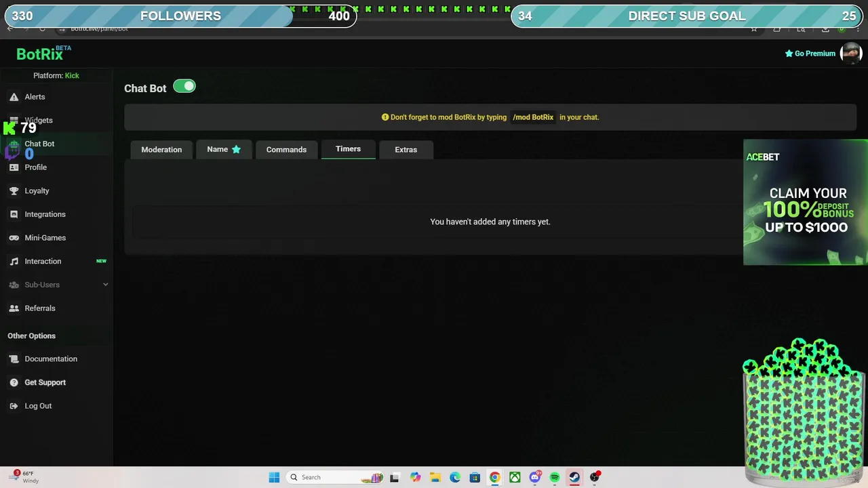
Task: Open the user avatar menu at top right
Action: pyautogui.click(x=850, y=54)
